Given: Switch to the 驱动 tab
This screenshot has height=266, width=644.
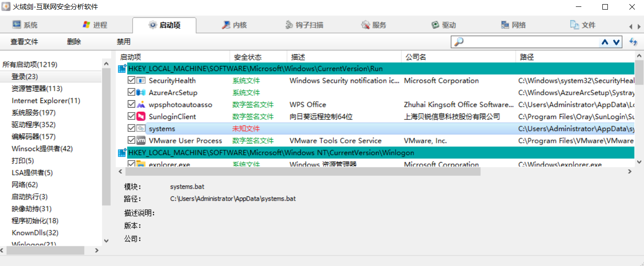Looking at the screenshot, I should point(444,25).
